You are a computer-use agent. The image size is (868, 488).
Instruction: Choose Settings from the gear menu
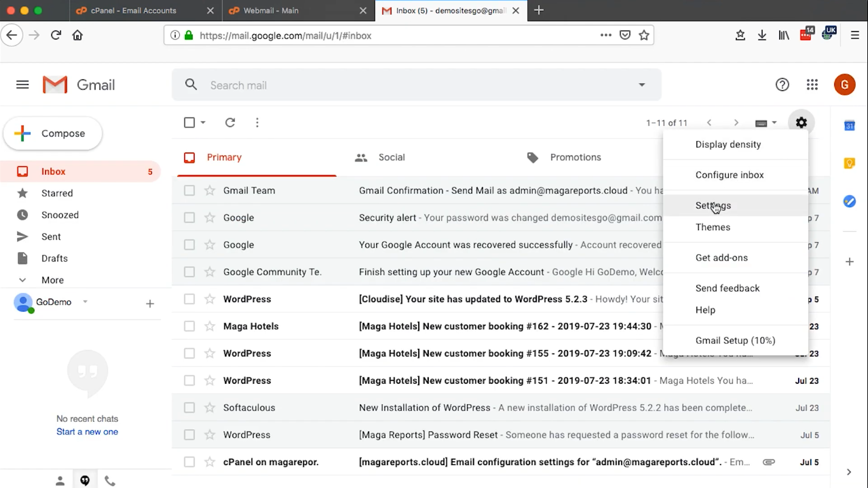(736, 205)
